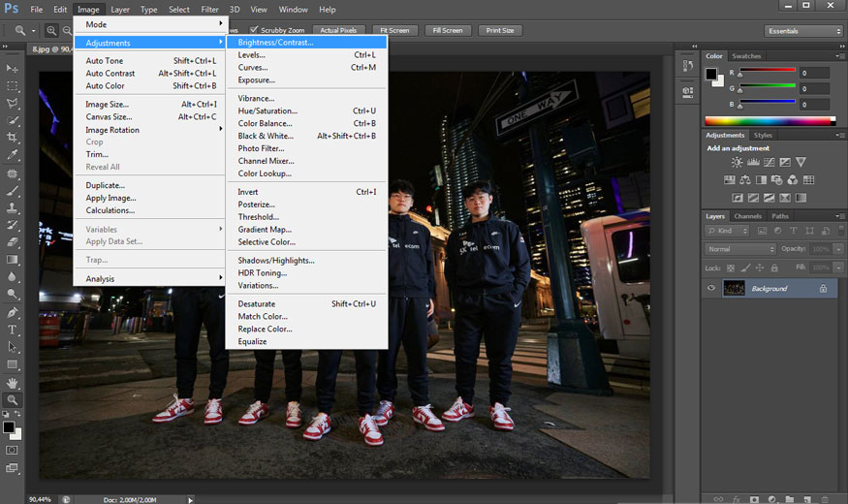The height and width of the screenshot is (504, 848).
Task: Select the Blur tool
Action: [12, 277]
